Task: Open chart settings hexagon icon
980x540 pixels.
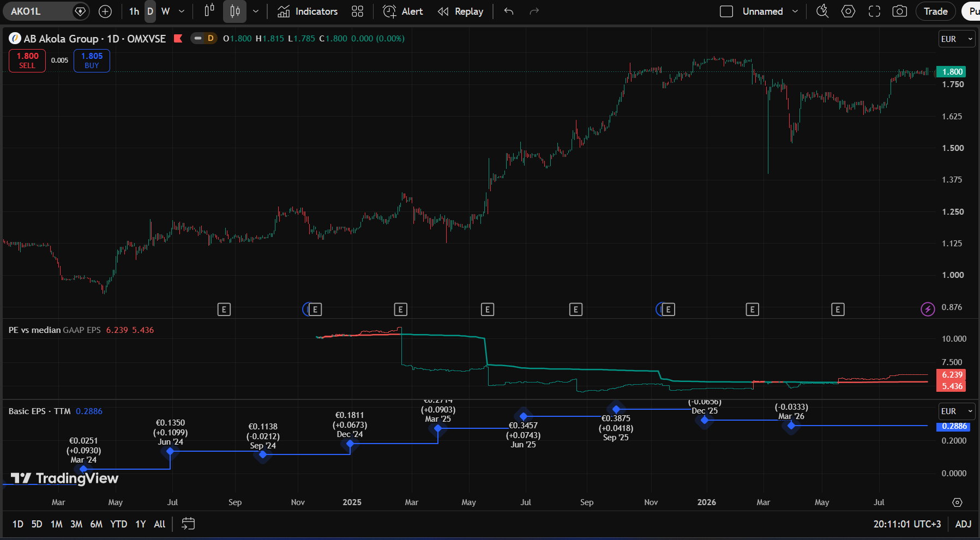Action: (x=848, y=11)
